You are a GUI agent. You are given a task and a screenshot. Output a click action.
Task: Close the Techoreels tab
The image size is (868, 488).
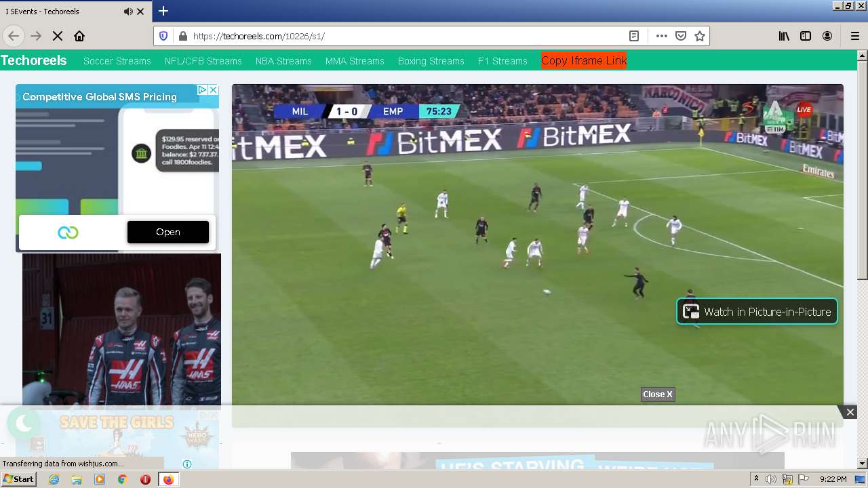(x=140, y=12)
